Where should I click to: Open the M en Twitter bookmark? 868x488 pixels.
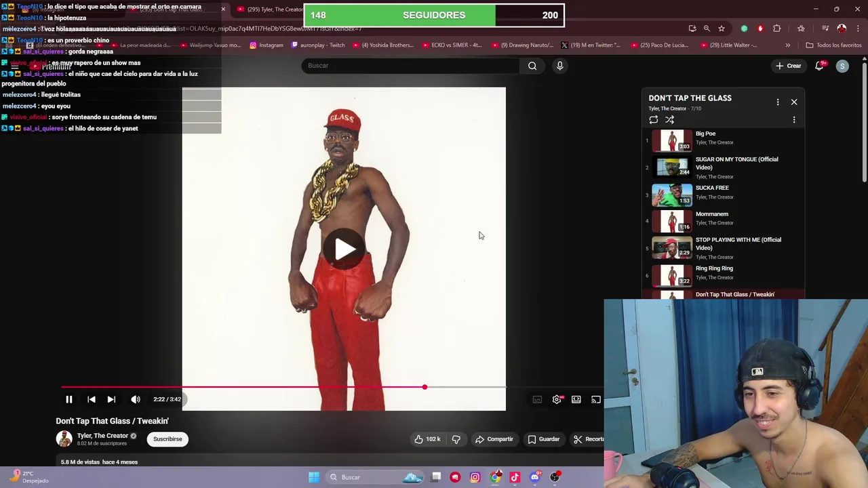click(590, 45)
